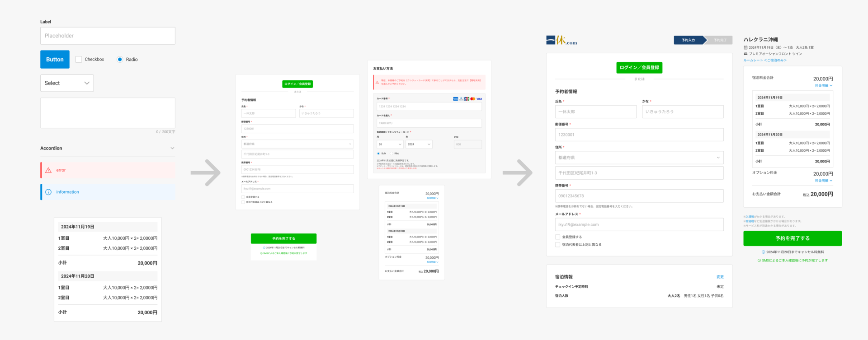Click the 携帯番号 field on the full booking page
868x340 pixels.
639,196
